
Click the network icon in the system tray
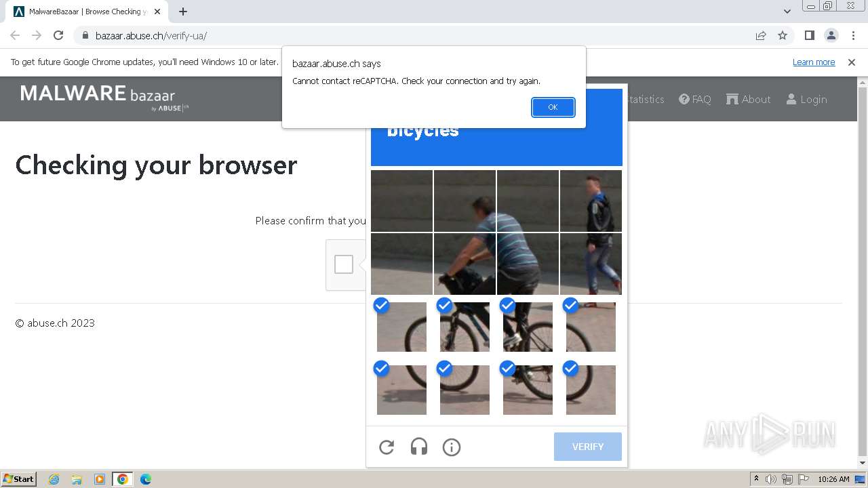787,479
